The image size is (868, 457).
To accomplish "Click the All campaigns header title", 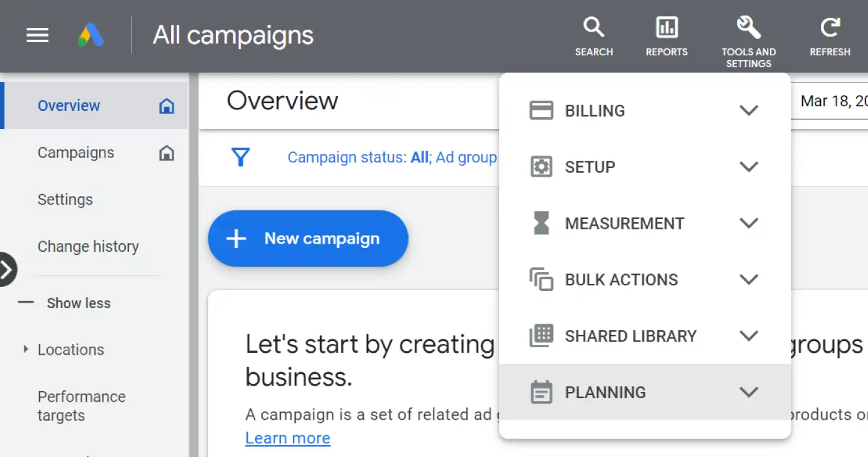I will click(x=233, y=35).
